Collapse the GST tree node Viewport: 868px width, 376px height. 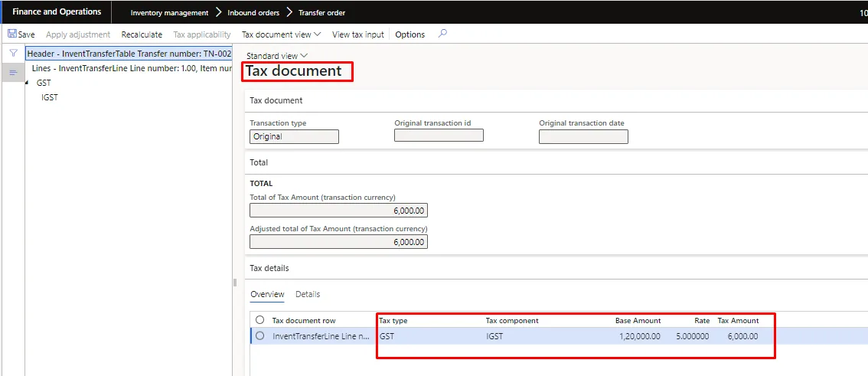click(x=27, y=83)
